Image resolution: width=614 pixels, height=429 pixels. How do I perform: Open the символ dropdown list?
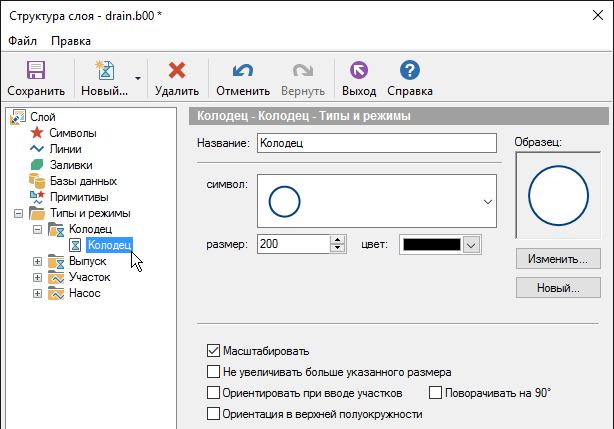[x=489, y=202]
